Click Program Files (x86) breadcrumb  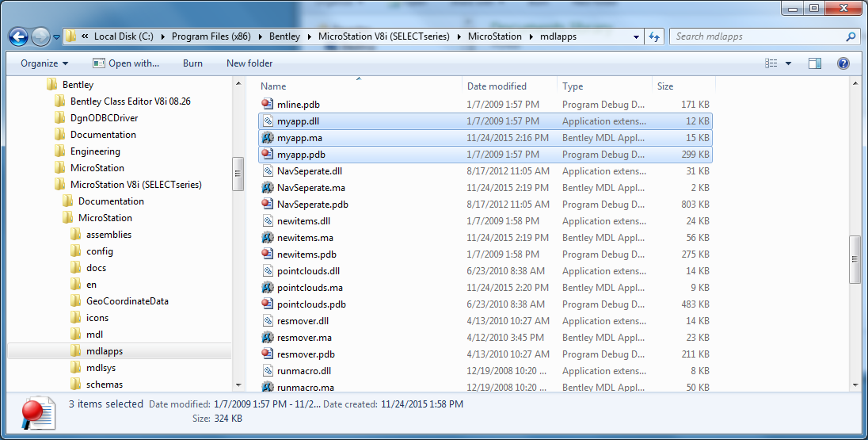211,36
